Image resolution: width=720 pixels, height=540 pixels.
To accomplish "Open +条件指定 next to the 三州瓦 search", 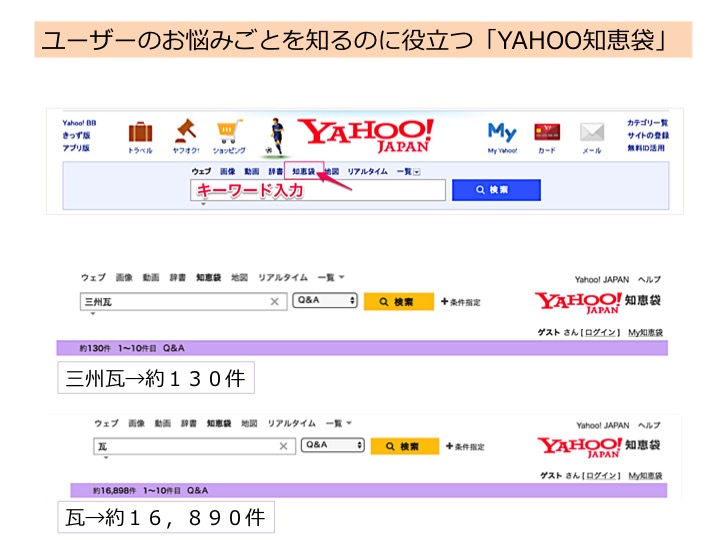I will [x=461, y=302].
